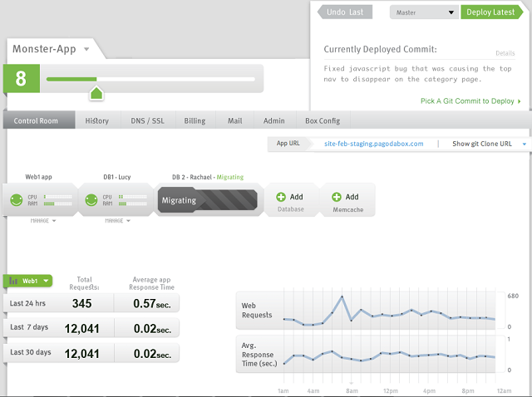Click the Web1 app smiley status icon

click(17, 200)
